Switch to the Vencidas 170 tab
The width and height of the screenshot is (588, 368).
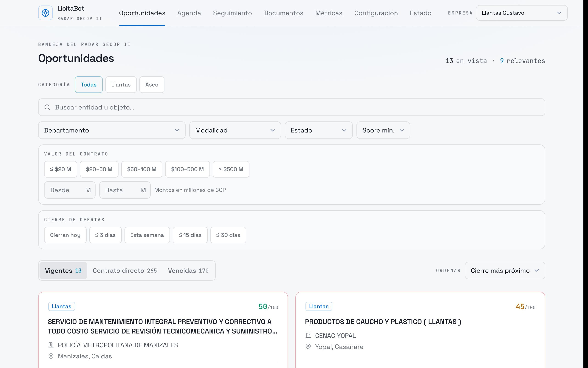tap(188, 270)
